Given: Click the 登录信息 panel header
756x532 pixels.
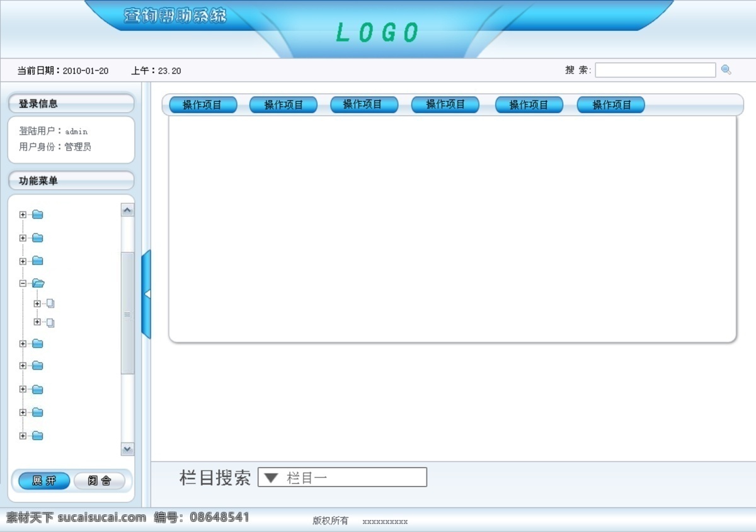Looking at the screenshot, I should (x=71, y=104).
